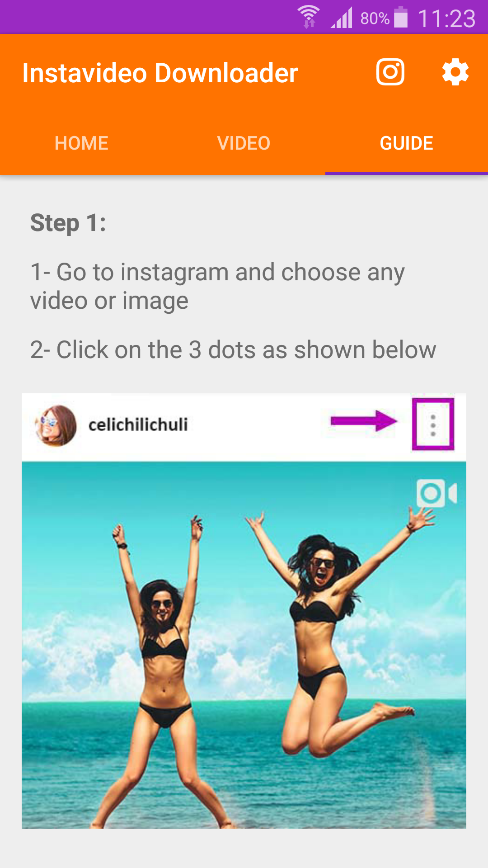
Task: Tap the beach jumping photo
Action: [244, 645]
